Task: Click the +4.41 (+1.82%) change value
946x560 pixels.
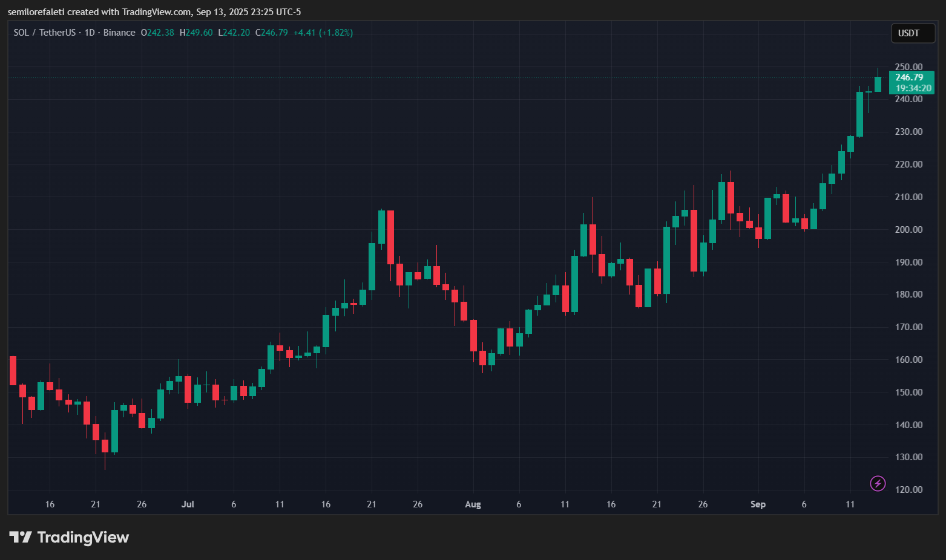Action: click(x=323, y=33)
